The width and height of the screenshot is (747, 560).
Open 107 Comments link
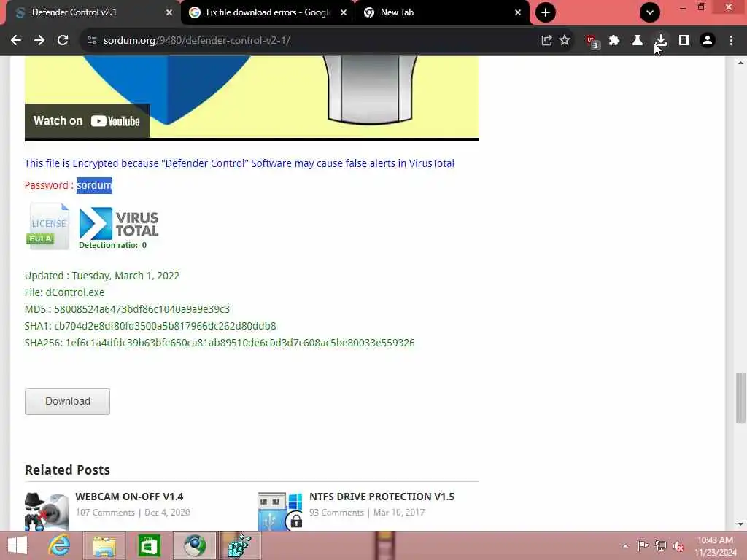105,513
